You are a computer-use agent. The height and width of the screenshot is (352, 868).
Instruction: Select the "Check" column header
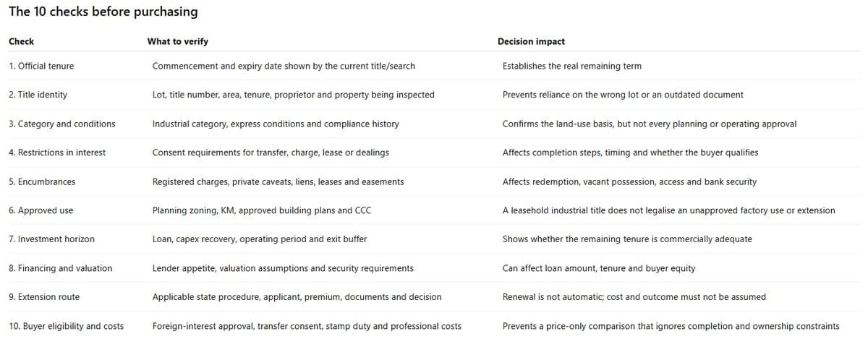[x=21, y=42]
